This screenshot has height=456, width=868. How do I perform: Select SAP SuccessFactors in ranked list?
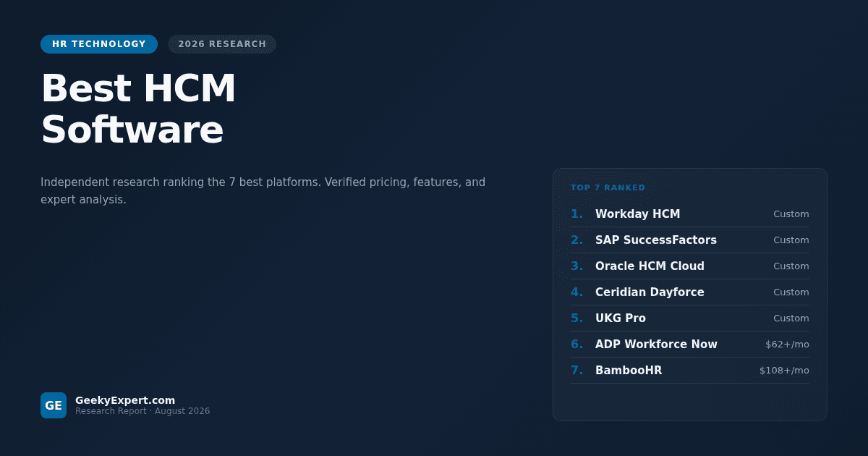click(690, 240)
